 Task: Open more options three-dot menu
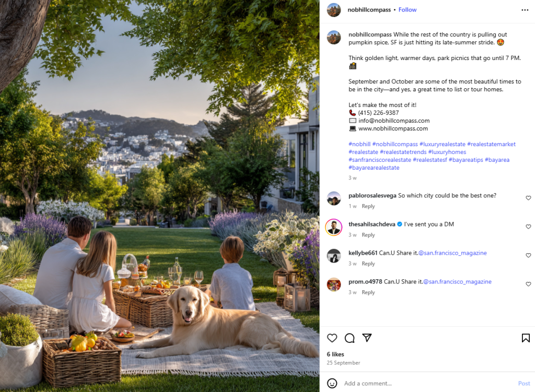pos(525,10)
